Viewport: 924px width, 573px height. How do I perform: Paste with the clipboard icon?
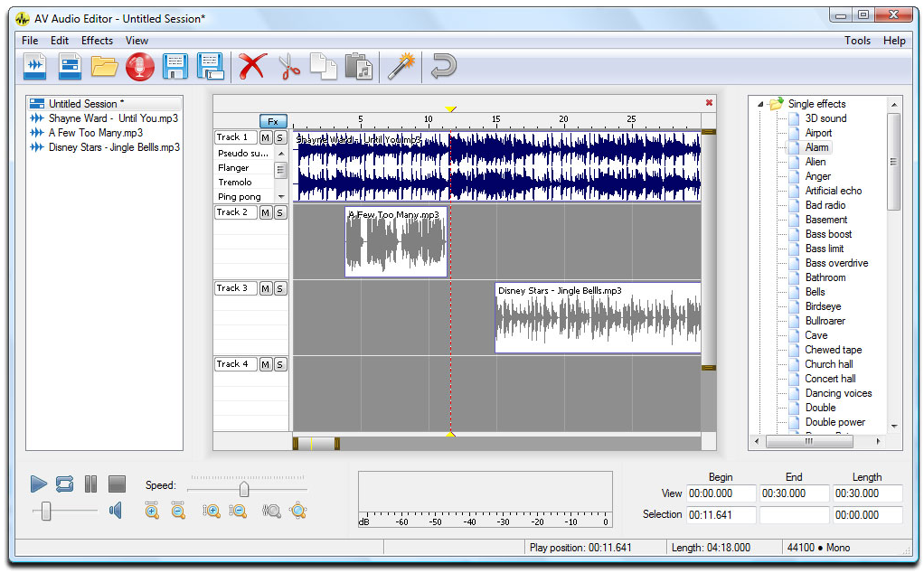[358, 66]
